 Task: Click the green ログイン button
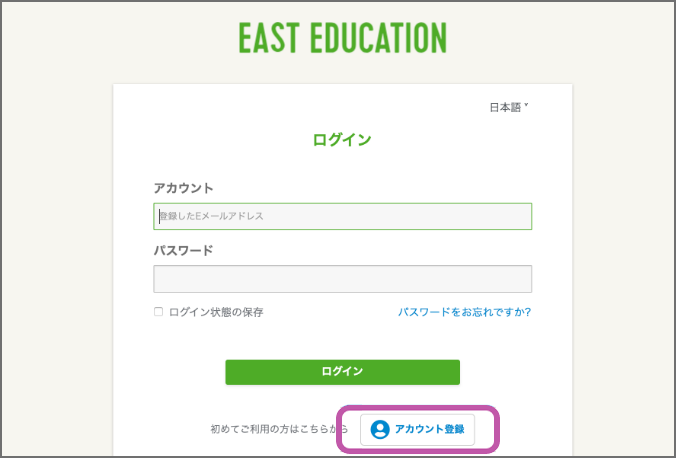tap(343, 372)
